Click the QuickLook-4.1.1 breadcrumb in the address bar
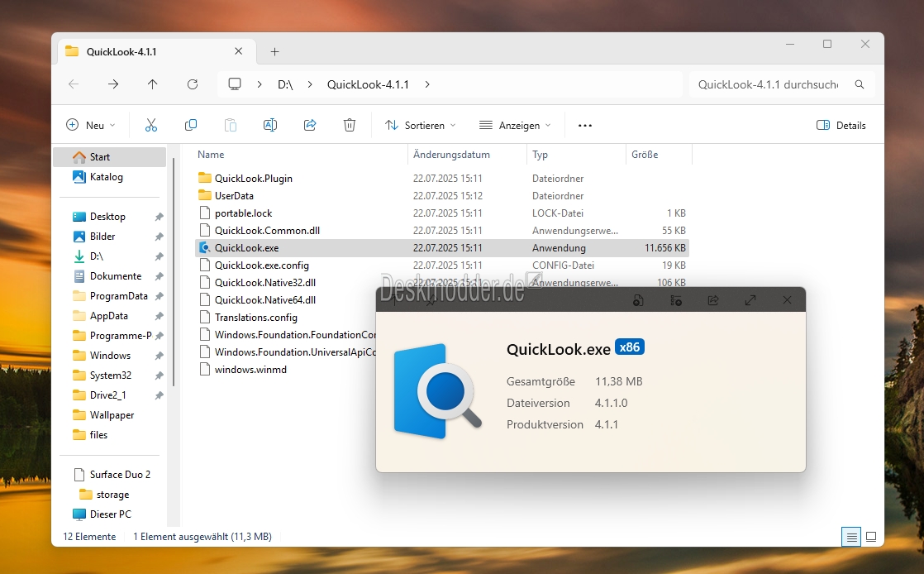This screenshot has height=574, width=924. click(x=368, y=84)
